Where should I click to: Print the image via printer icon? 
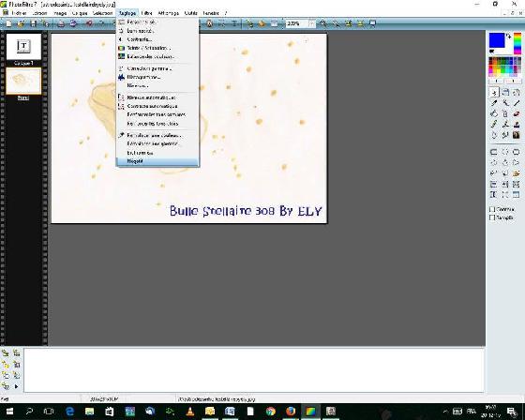tap(61, 23)
